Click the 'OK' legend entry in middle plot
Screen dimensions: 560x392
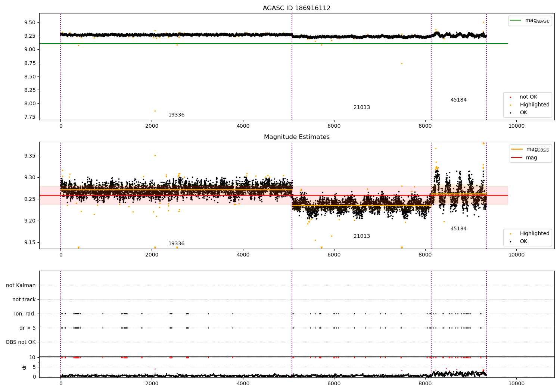tap(518, 242)
